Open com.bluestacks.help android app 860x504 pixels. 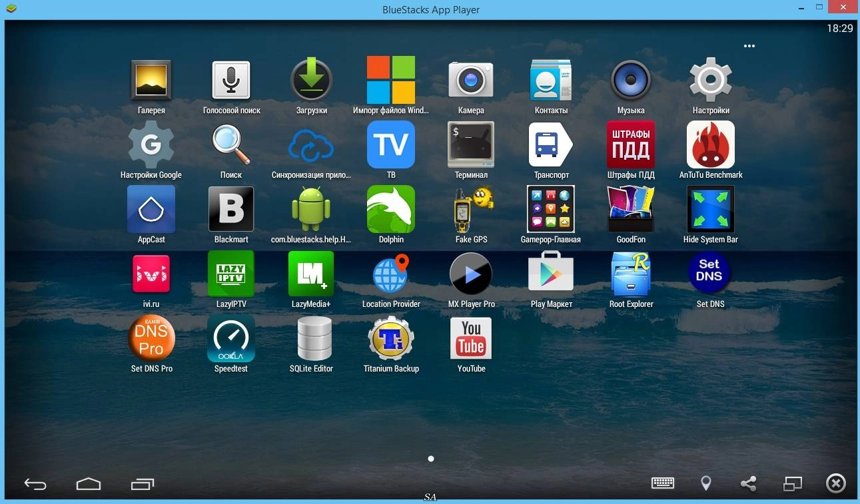311,209
